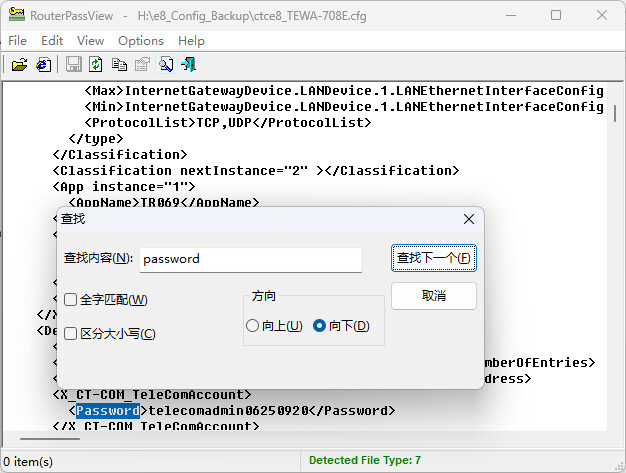Click the <Max>InternetGatewayDevice line
626x473 pixels.
[344, 91]
